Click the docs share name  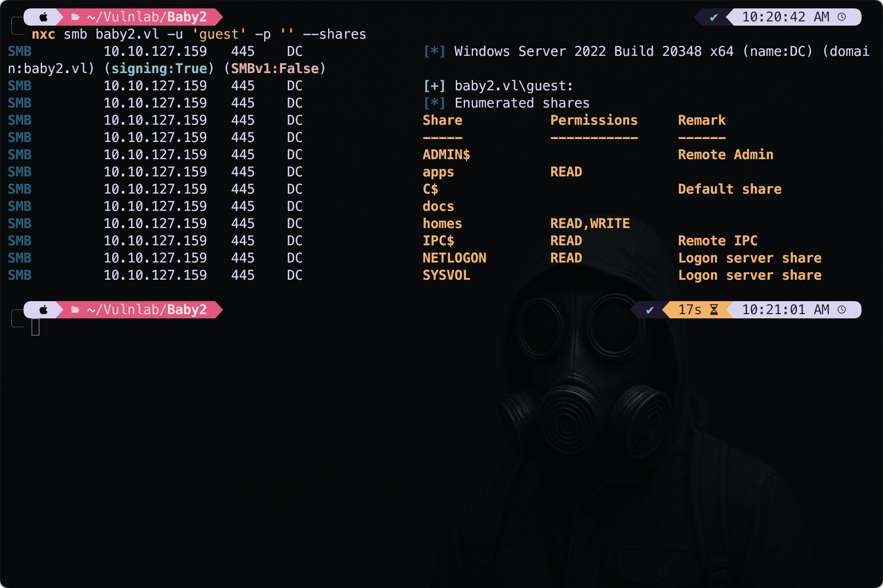pos(438,206)
